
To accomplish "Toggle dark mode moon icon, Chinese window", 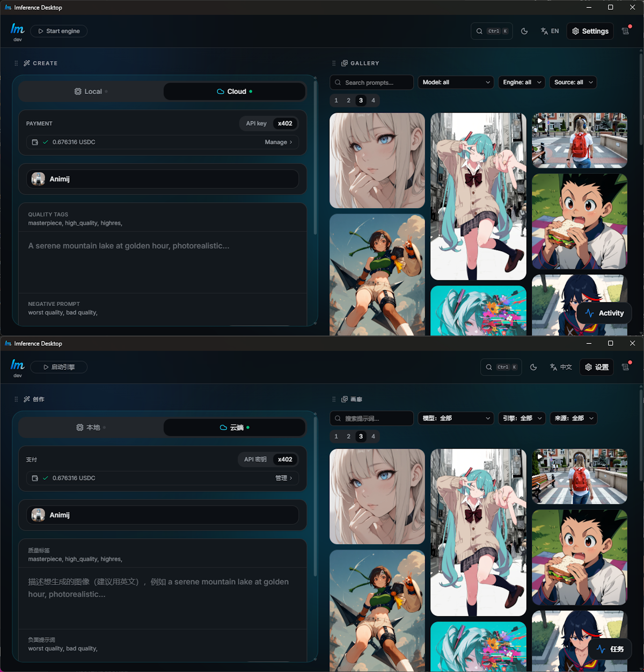I will [533, 367].
